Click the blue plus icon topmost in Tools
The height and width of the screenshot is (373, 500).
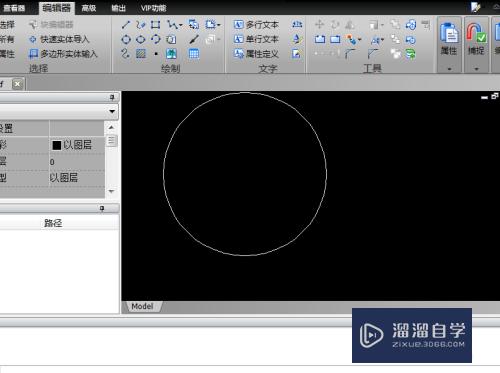click(411, 24)
